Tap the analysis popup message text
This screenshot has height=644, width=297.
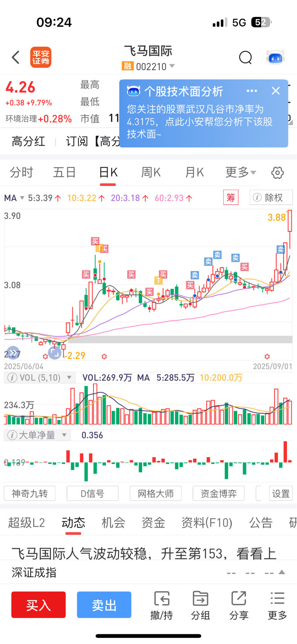(x=200, y=121)
